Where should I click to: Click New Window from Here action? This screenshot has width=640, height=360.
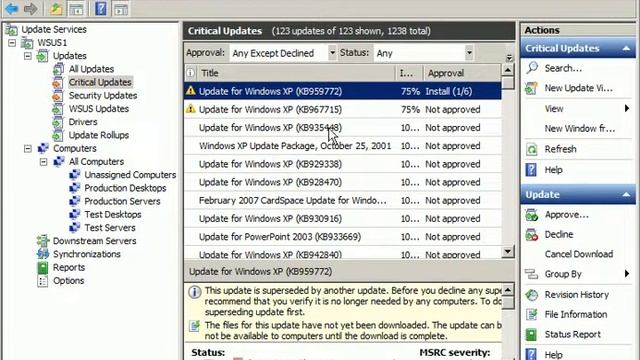pos(580,129)
